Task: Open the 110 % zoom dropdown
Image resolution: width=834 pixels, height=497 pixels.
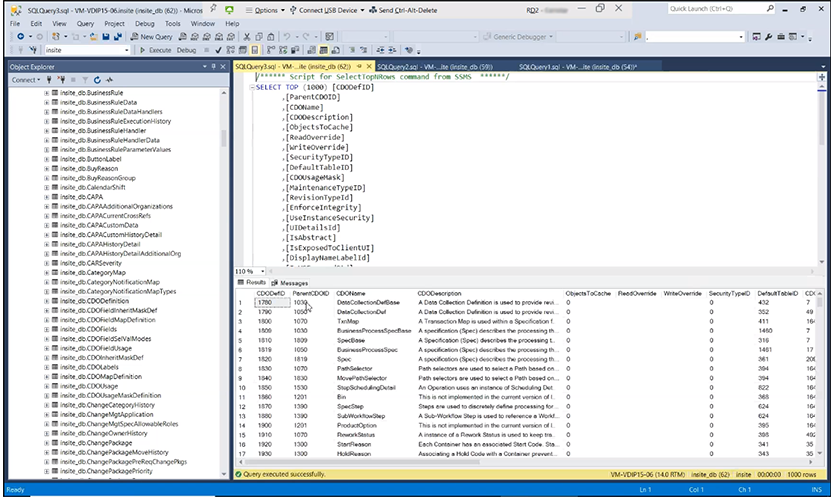Action: pyautogui.click(x=262, y=271)
